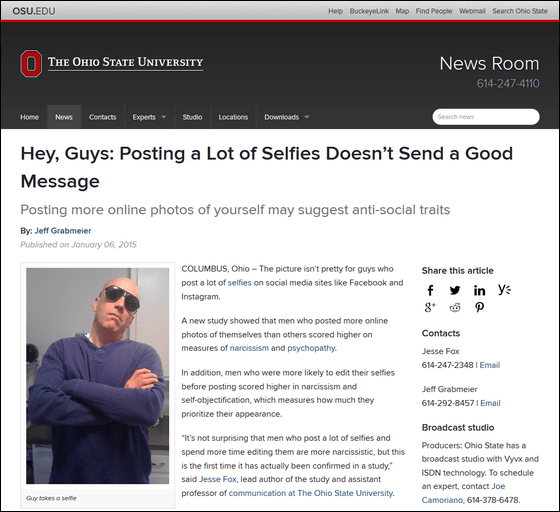This screenshot has width=560, height=512.
Task: Share the article on Facebook
Action: [x=430, y=290]
